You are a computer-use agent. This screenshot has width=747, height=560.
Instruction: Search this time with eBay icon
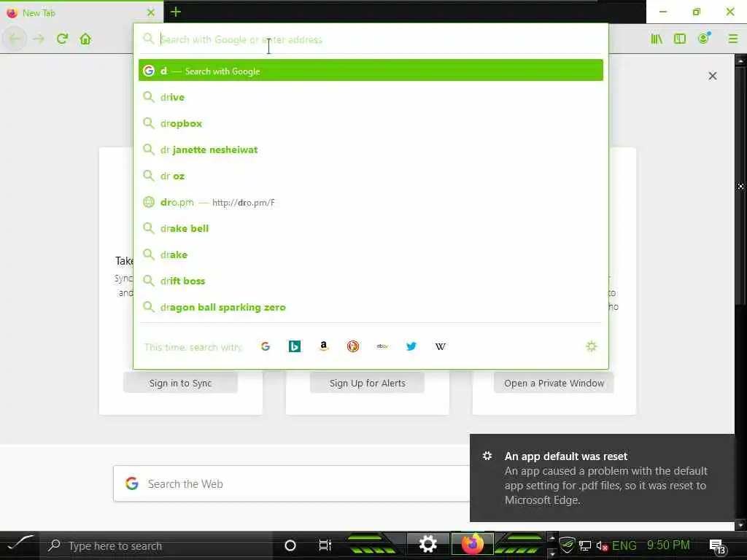coord(382,346)
